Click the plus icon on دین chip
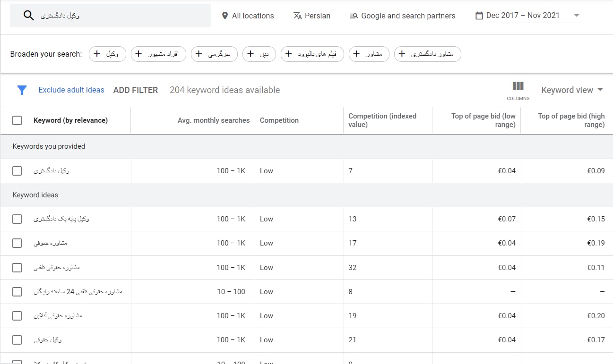 [x=250, y=54]
